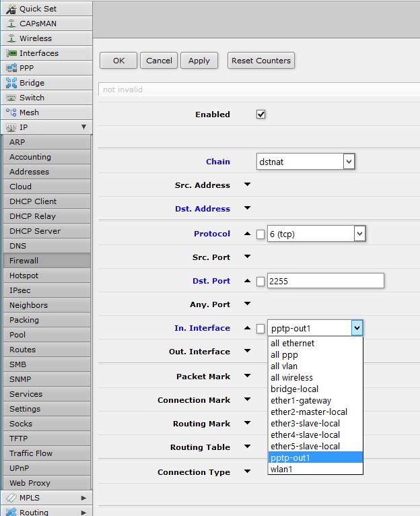This screenshot has height=516, width=420.
Task: Expand the Connection Type field
Action: pyautogui.click(x=247, y=472)
